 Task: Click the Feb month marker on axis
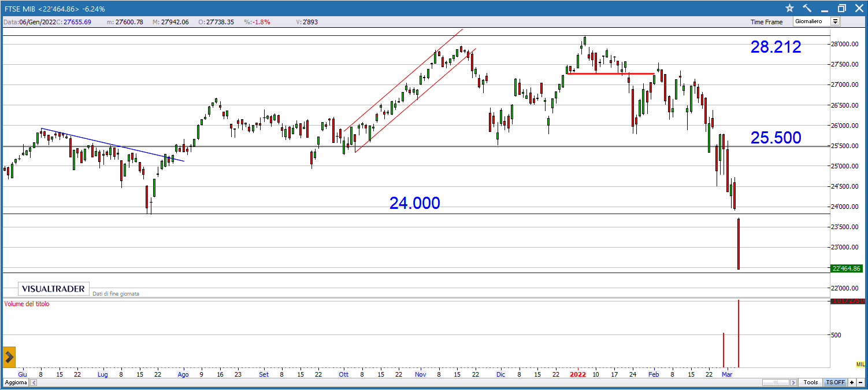click(654, 374)
